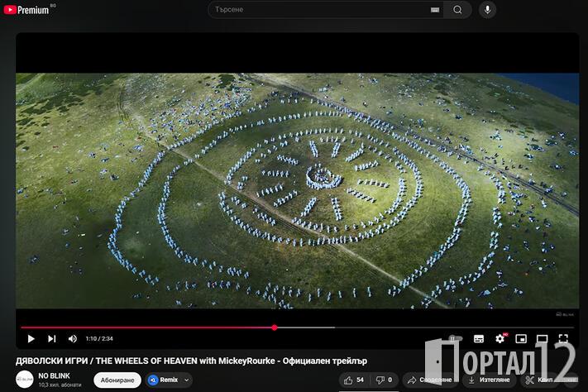Click the 1:10 / 2:34 time display
Viewport: 588px width, 392px height.
pyautogui.click(x=99, y=339)
